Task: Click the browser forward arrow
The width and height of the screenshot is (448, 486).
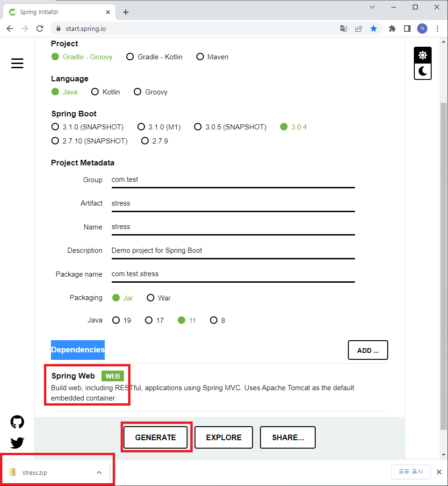Action: click(x=25, y=29)
